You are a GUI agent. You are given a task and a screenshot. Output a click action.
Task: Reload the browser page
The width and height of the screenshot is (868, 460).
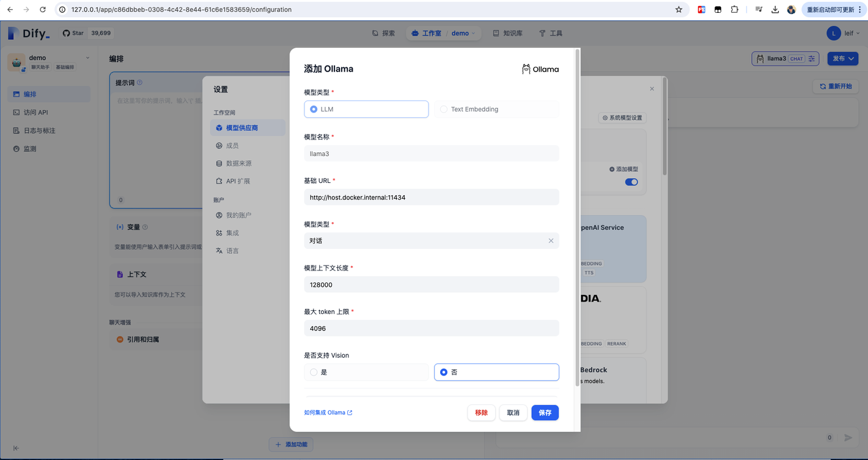coord(42,10)
